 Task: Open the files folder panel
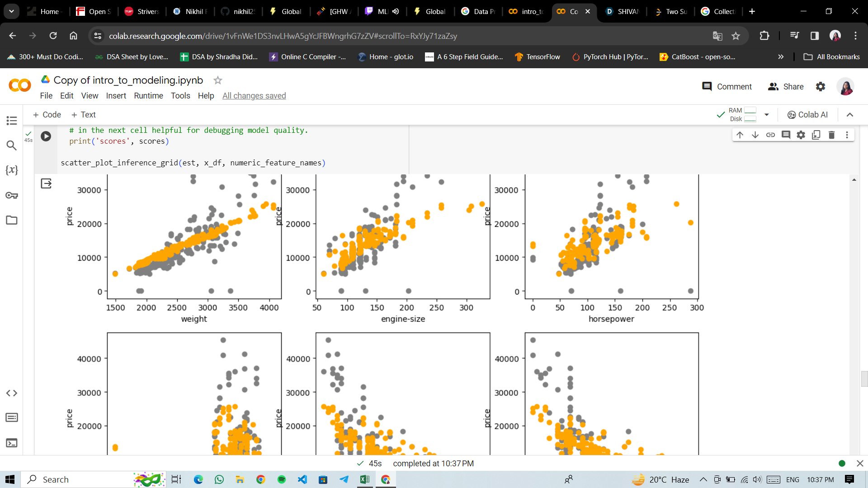pos(12,220)
